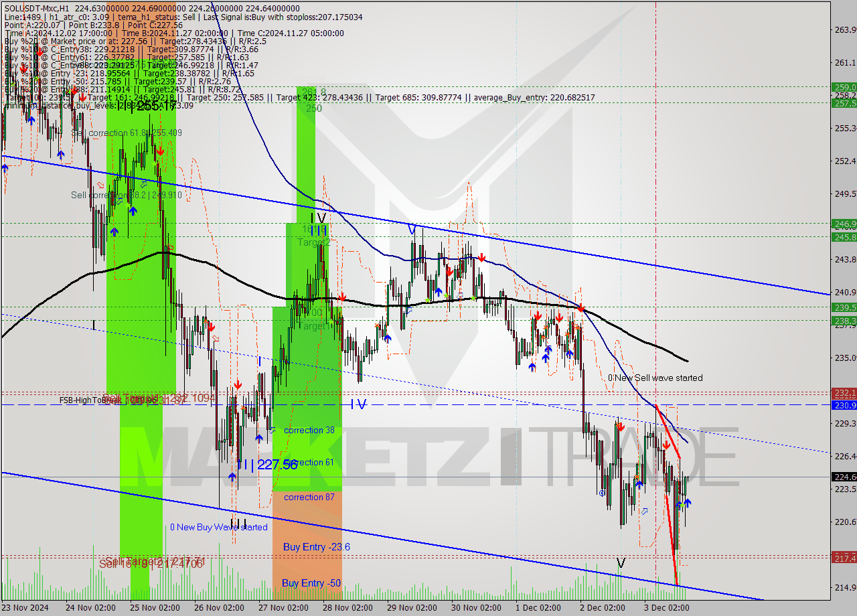Viewport: 857px width, 616px height.
Task: Click the '30 Nov 02:00' date label
Action: 476,608
